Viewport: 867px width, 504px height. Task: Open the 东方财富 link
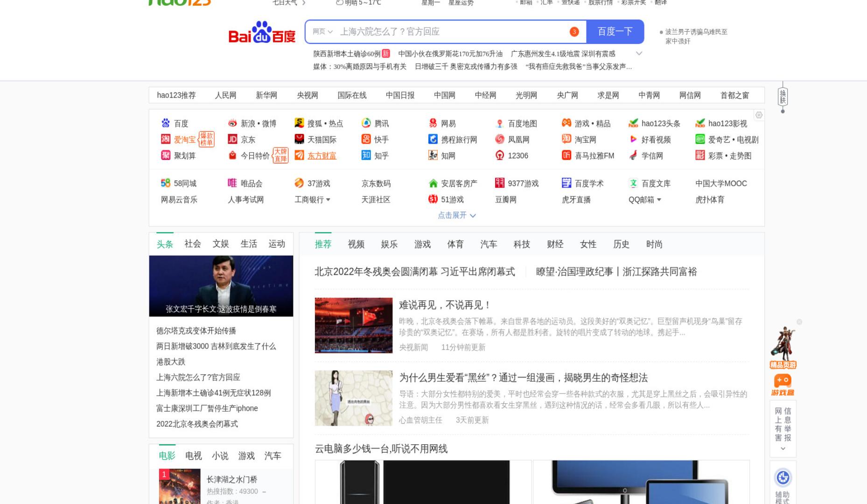click(322, 155)
